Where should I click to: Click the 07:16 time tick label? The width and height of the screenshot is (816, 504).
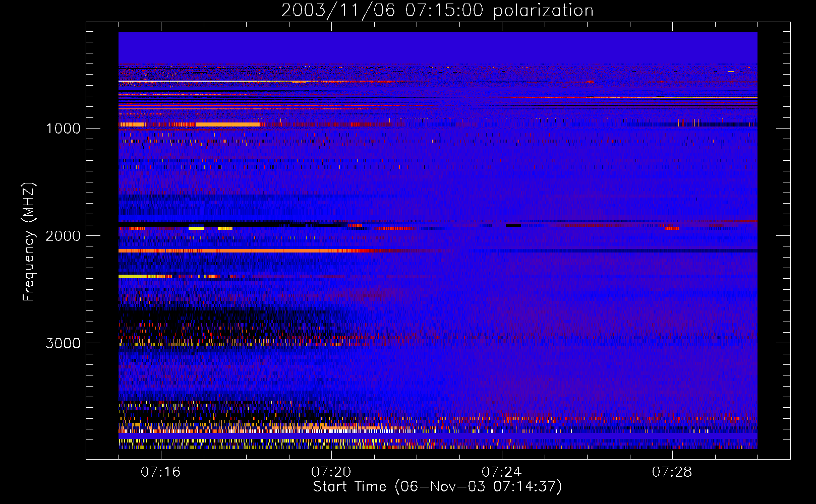pyautogui.click(x=160, y=472)
